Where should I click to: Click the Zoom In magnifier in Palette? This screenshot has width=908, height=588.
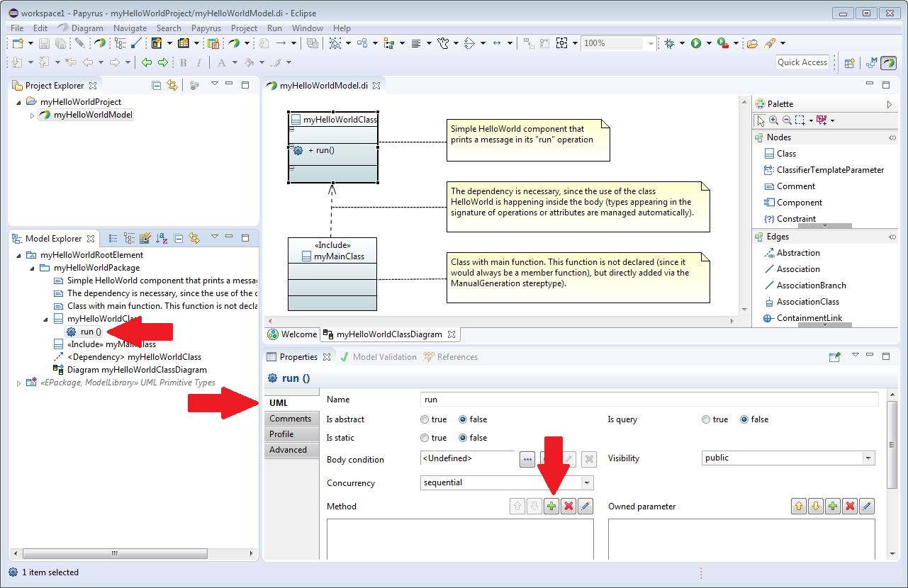point(773,120)
